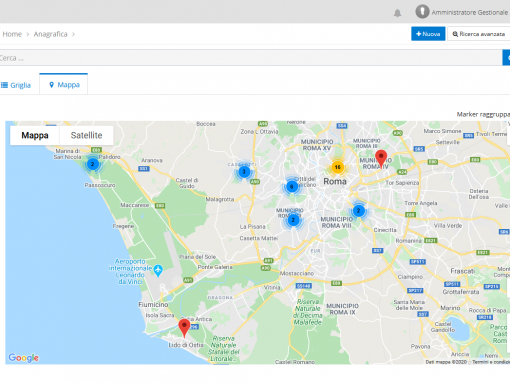
Task: Switch map type to Satellite
Action: click(86, 135)
